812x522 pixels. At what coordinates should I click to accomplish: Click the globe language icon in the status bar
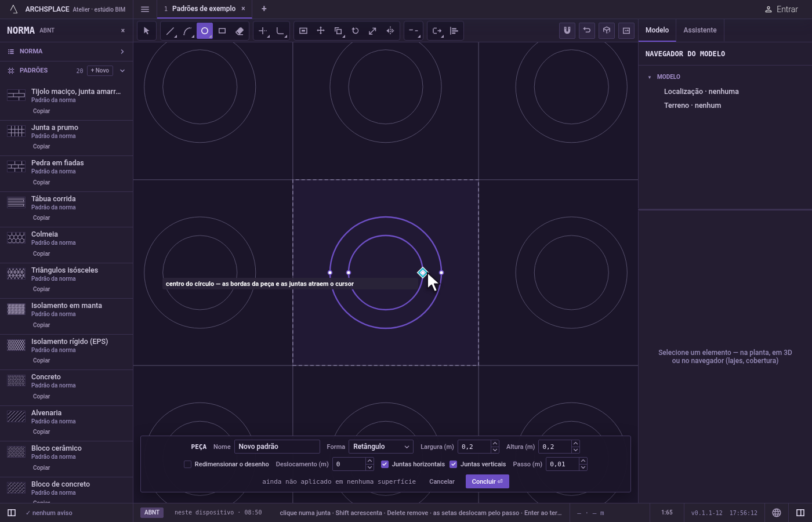tap(777, 513)
